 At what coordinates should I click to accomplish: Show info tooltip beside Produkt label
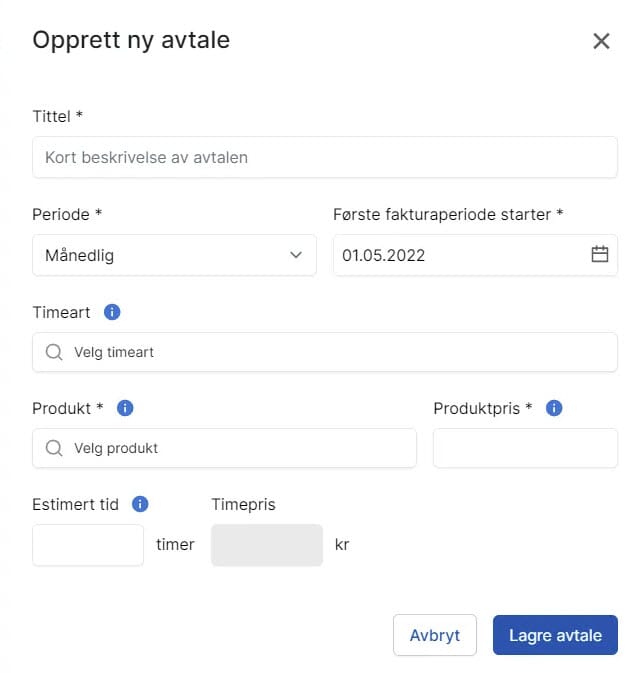(125, 408)
